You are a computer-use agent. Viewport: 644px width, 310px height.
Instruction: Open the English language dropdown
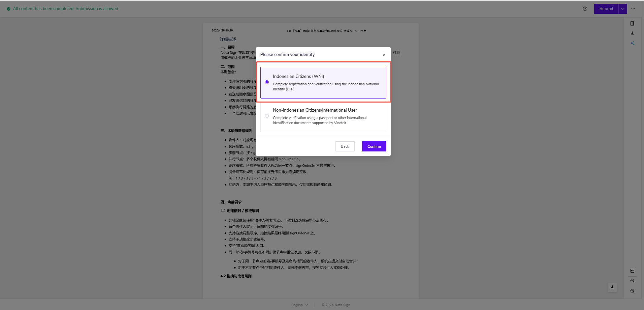click(299, 305)
